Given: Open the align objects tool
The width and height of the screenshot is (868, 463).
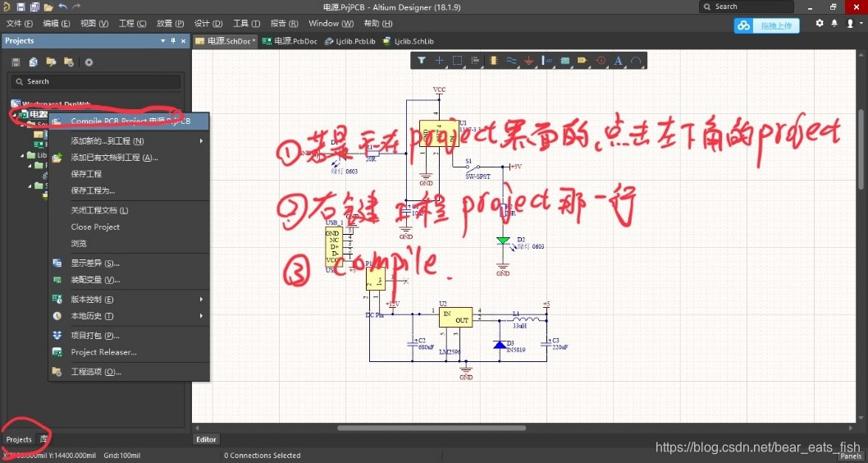Looking at the screenshot, I should click(x=475, y=61).
